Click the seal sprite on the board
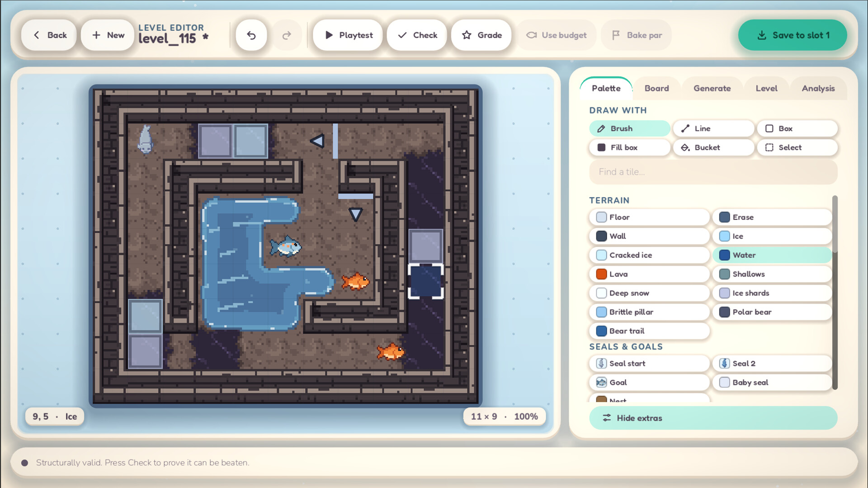 click(x=145, y=140)
